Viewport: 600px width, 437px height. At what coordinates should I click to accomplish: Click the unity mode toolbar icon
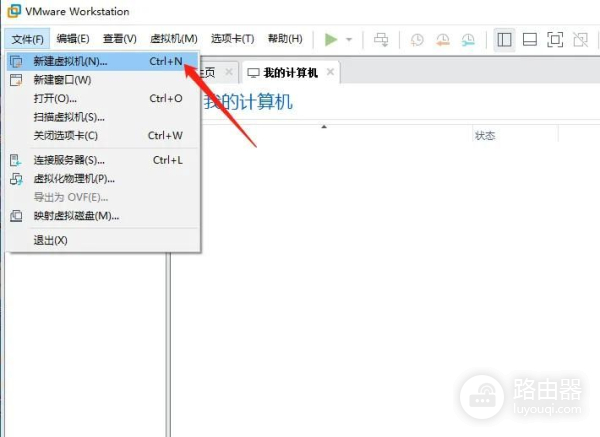coord(580,39)
